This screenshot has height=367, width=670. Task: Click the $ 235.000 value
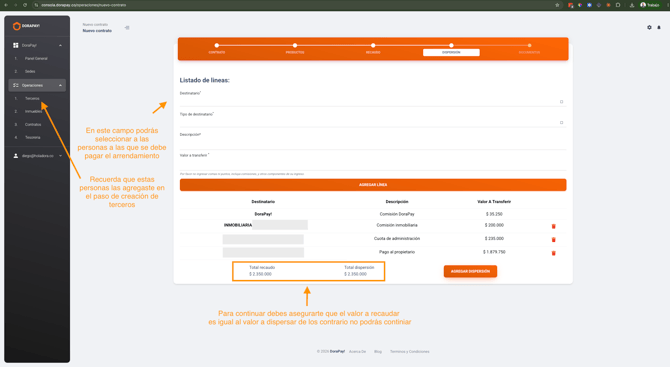click(x=494, y=238)
